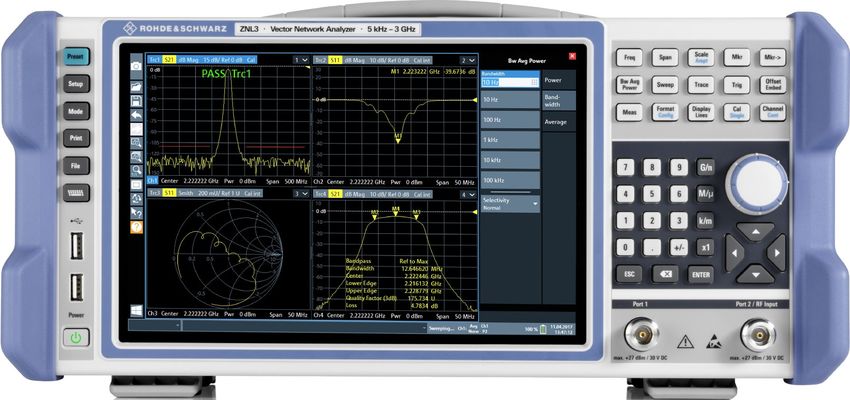Push the Display Lines key
This screenshot has height=400, width=850.
[701, 112]
